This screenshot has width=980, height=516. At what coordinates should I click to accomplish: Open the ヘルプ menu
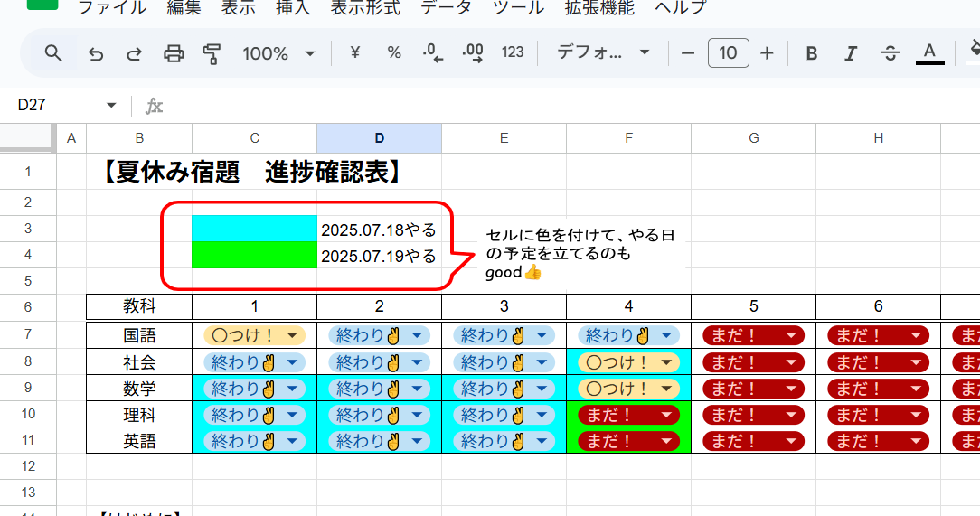(x=680, y=7)
